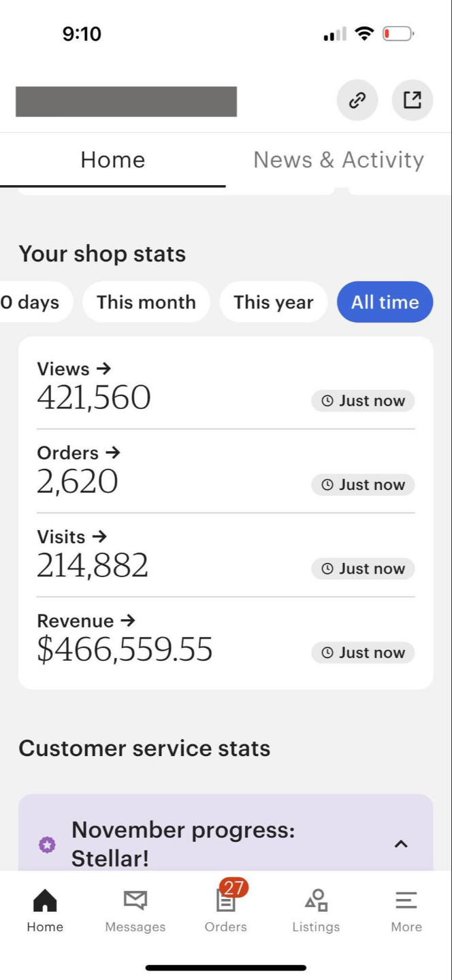Open Visits stats details
Image resolution: width=452 pixels, height=980 pixels.
point(72,537)
